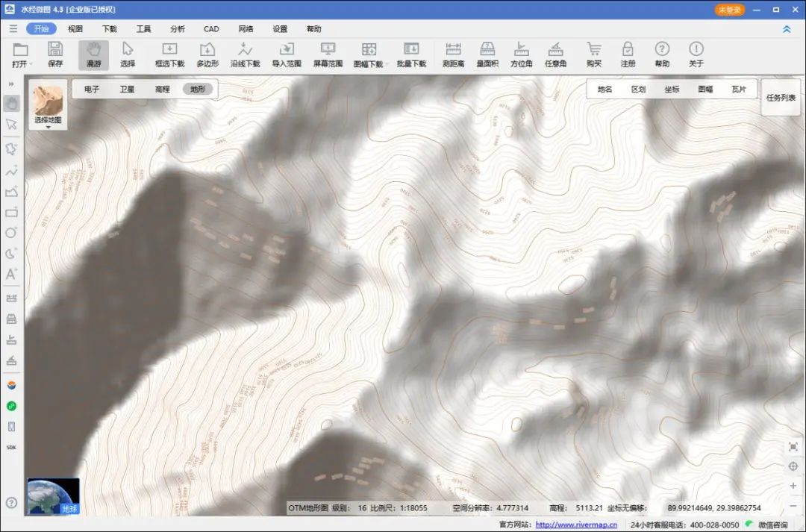Screen dimensions: 806x532
Task: Pick the 多边形 polygon download tool
Action: (207, 55)
